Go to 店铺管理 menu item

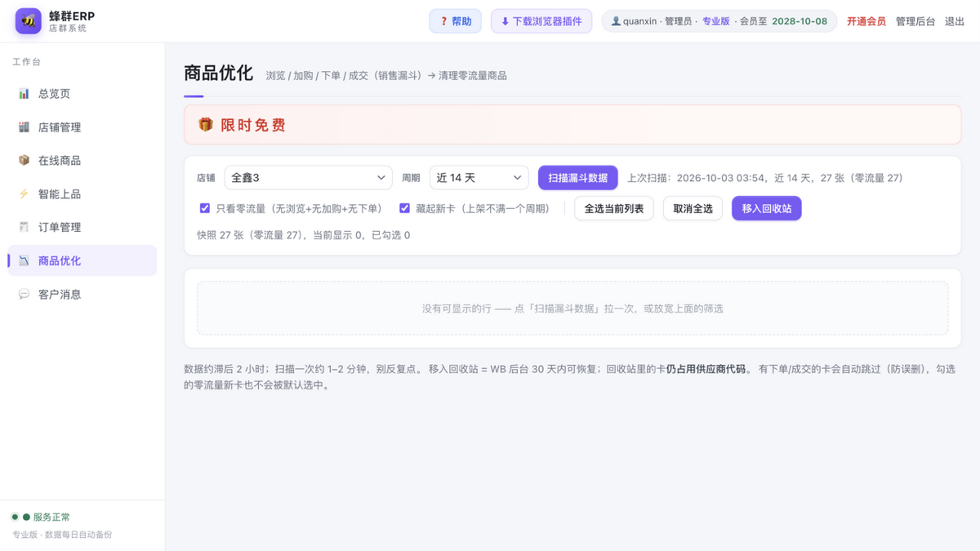click(82, 127)
